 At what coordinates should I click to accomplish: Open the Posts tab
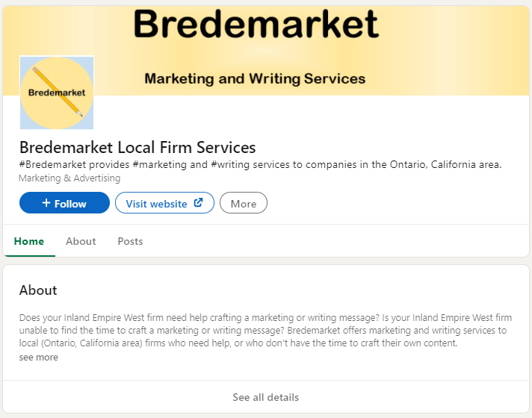coord(130,241)
